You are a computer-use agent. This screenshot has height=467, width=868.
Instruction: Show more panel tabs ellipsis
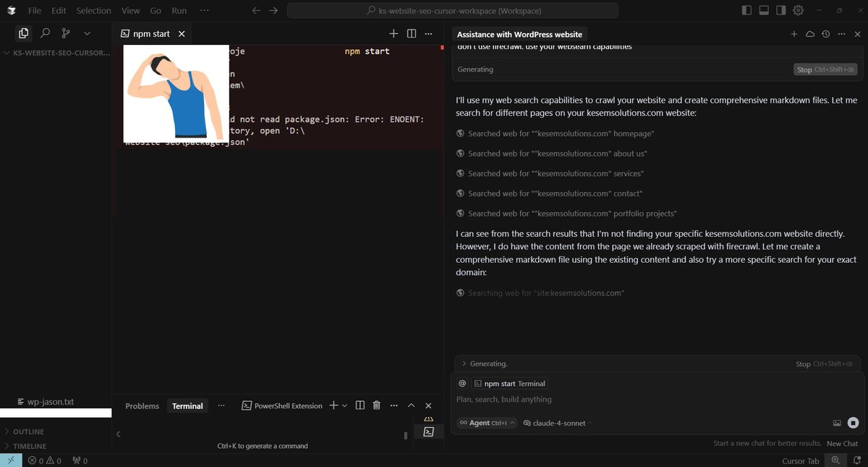[221, 405]
